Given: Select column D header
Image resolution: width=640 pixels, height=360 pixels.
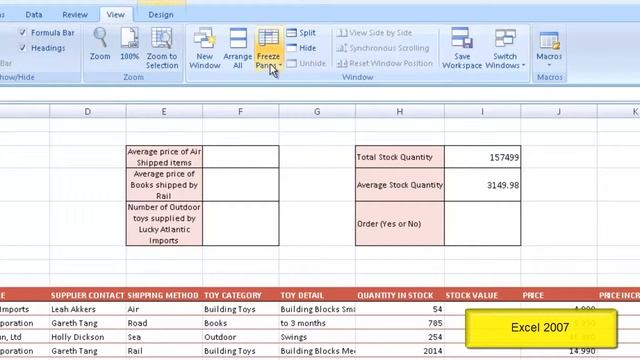Looking at the screenshot, I should click(x=88, y=111).
